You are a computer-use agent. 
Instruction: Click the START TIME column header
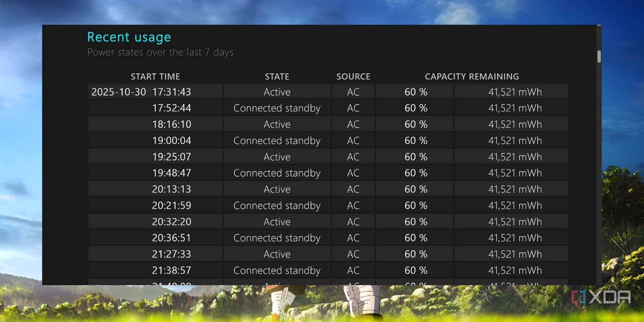click(155, 76)
